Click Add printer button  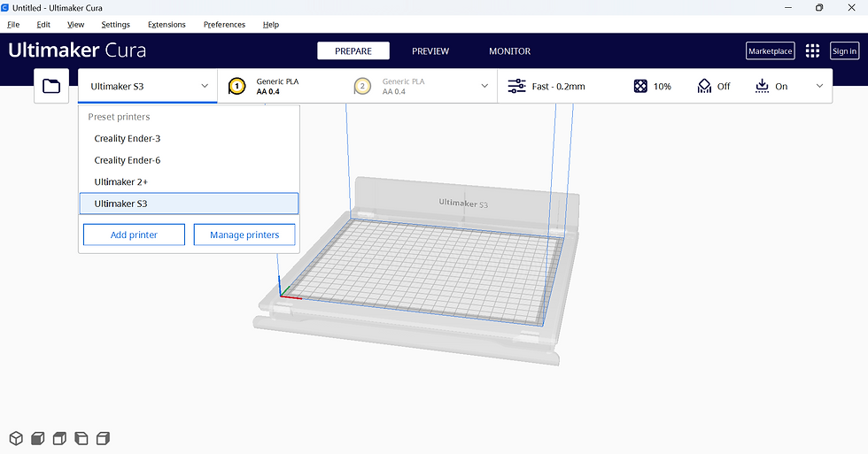pos(134,235)
